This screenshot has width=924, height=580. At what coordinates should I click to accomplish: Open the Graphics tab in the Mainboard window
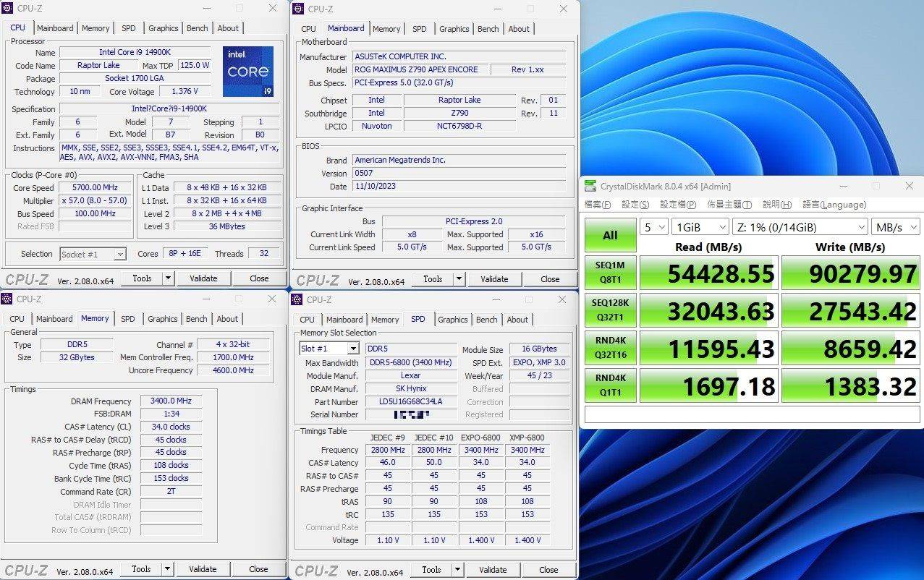pyautogui.click(x=454, y=29)
